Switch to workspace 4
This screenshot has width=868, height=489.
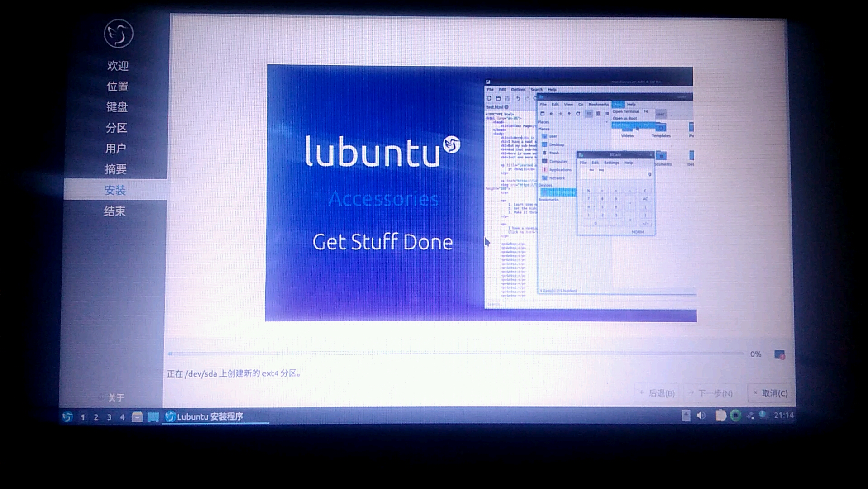point(122,417)
